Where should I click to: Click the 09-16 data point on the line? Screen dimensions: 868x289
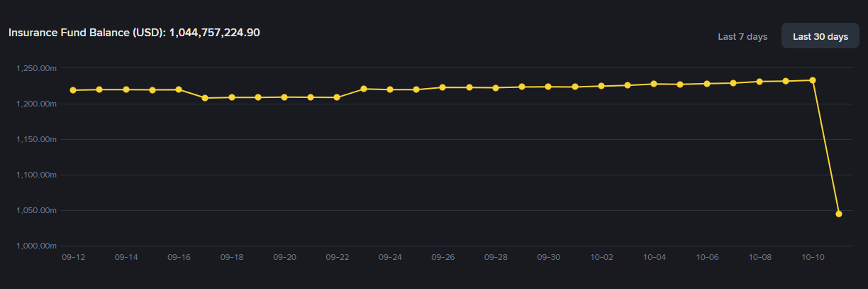[x=179, y=89]
